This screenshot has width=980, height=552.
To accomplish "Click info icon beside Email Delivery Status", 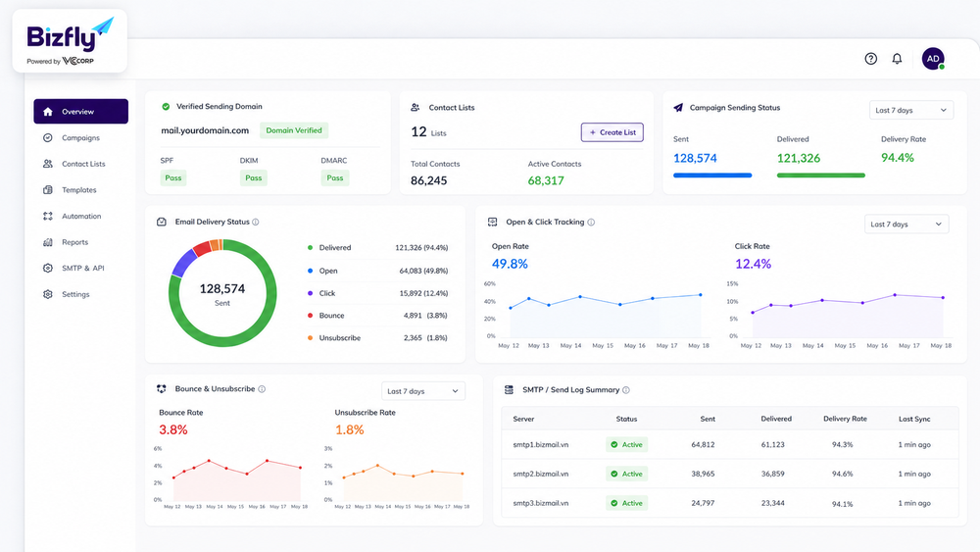I will pos(256,222).
